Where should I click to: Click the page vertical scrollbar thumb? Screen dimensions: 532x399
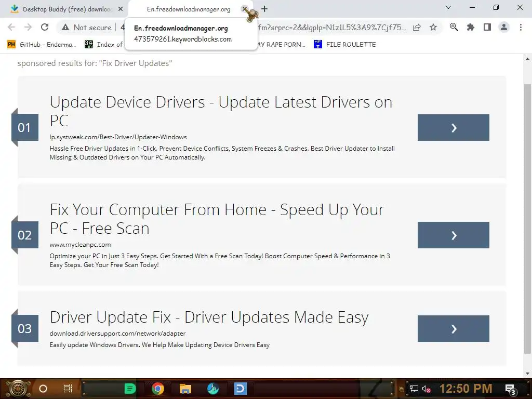[527, 219]
